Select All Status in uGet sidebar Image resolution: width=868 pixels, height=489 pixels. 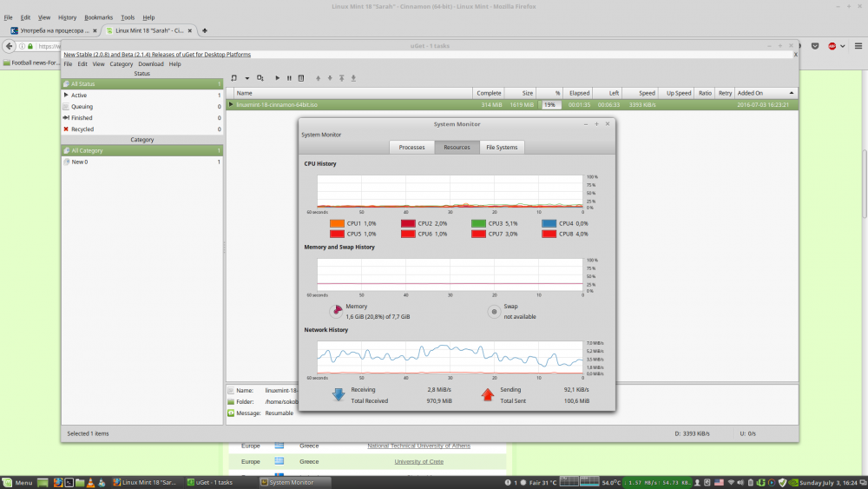click(141, 83)
